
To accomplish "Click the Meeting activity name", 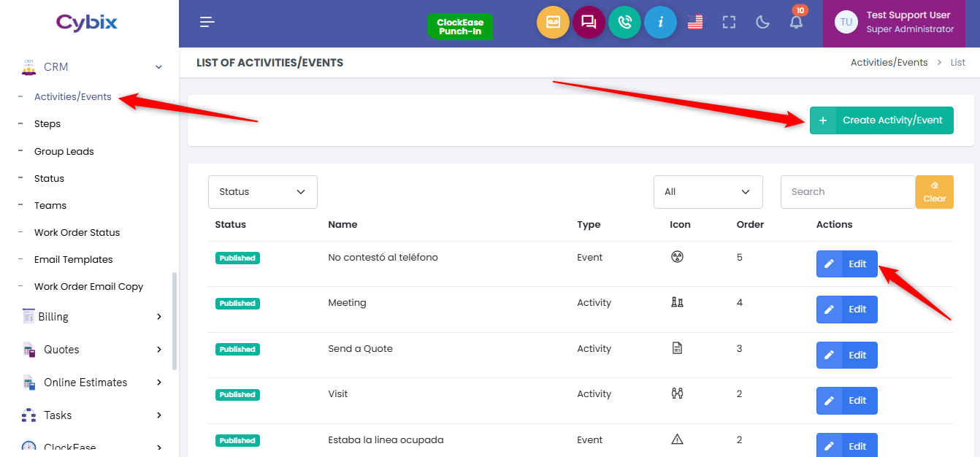I will click(x=348, y=303).
